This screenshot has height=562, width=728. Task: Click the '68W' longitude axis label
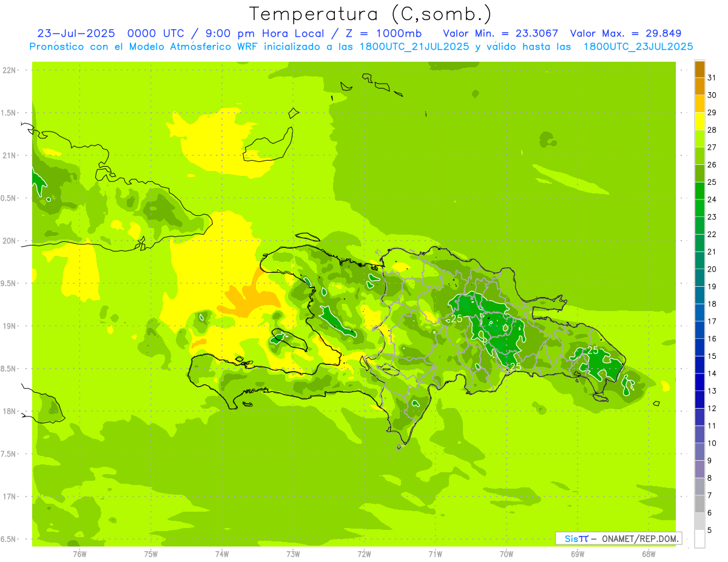tap(649, 554)
